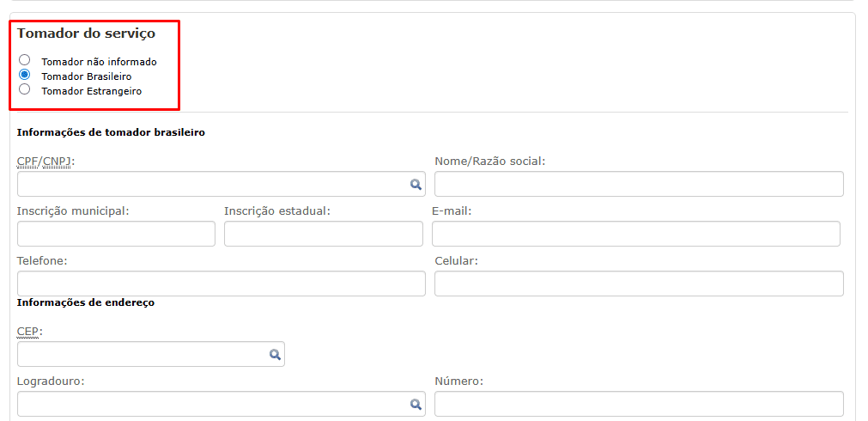Click the Informações de endereço heading

tap(85, 302)
